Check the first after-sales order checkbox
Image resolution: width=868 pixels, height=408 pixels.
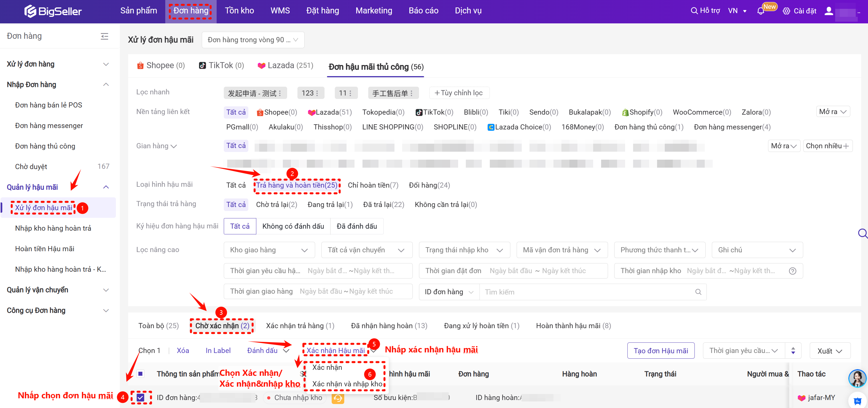pos(140,397)
